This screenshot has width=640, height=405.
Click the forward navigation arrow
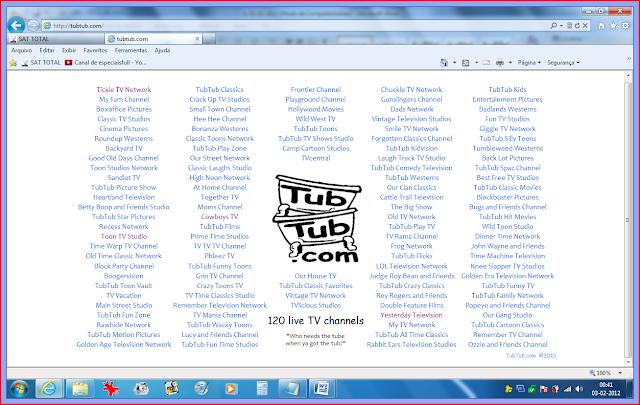click(33, 26)
